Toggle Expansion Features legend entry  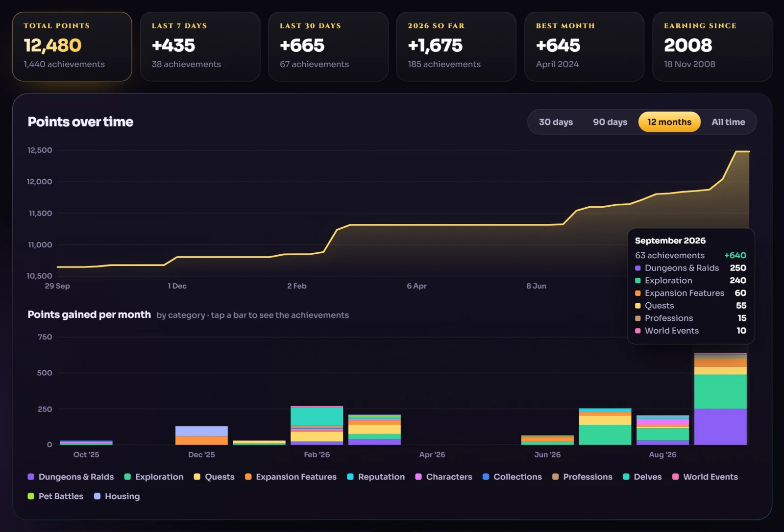(291, 477)
